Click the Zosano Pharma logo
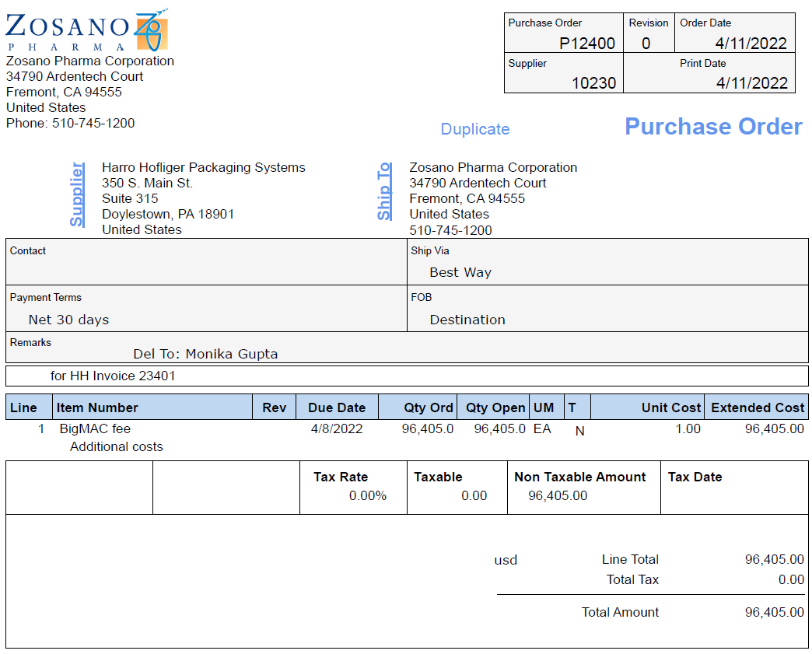Viewport: 812px width, 654px height. click(86, 30)
